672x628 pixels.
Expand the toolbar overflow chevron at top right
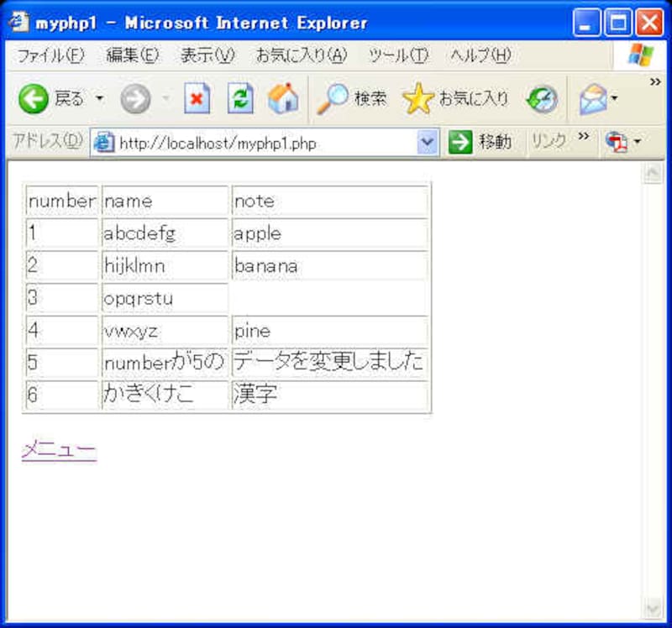click(x=655, y=81)
